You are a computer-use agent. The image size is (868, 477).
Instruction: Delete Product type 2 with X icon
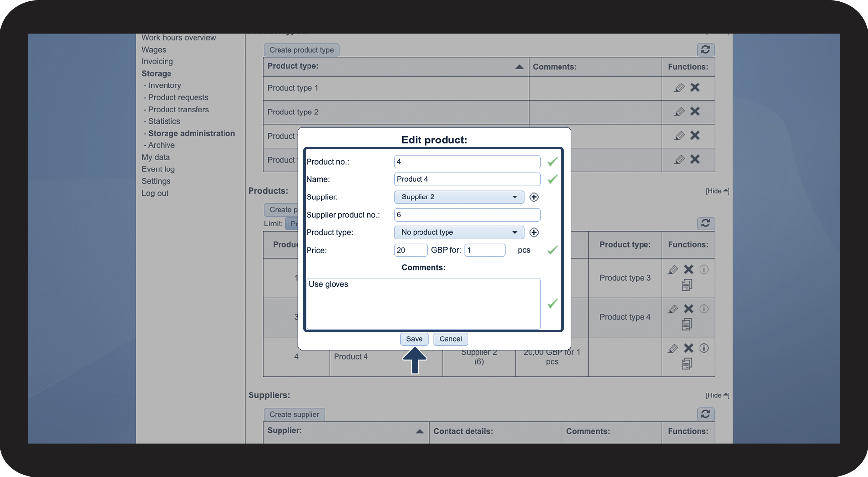(x=695, y=112)
